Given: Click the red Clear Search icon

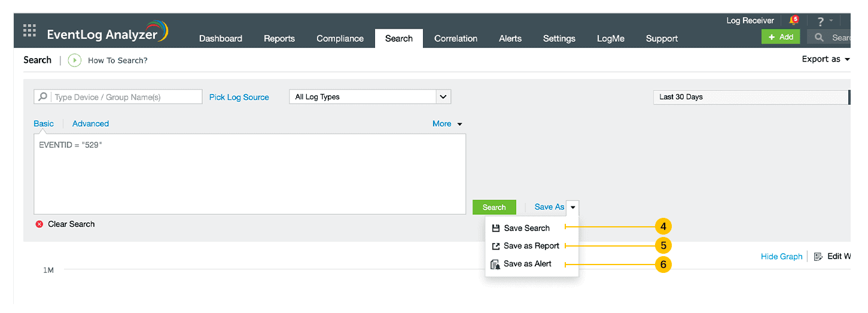Looking at the screenshot, I should click(39, 224).
